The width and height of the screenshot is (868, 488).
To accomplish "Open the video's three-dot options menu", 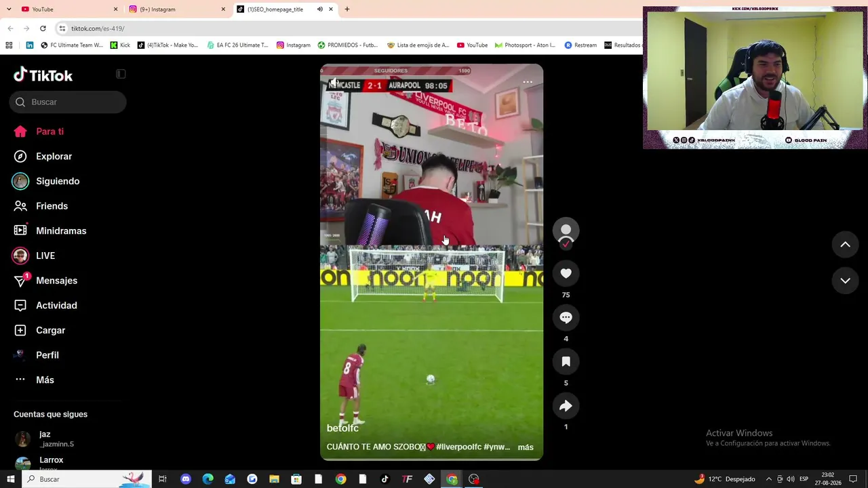I will coord(528,82).
